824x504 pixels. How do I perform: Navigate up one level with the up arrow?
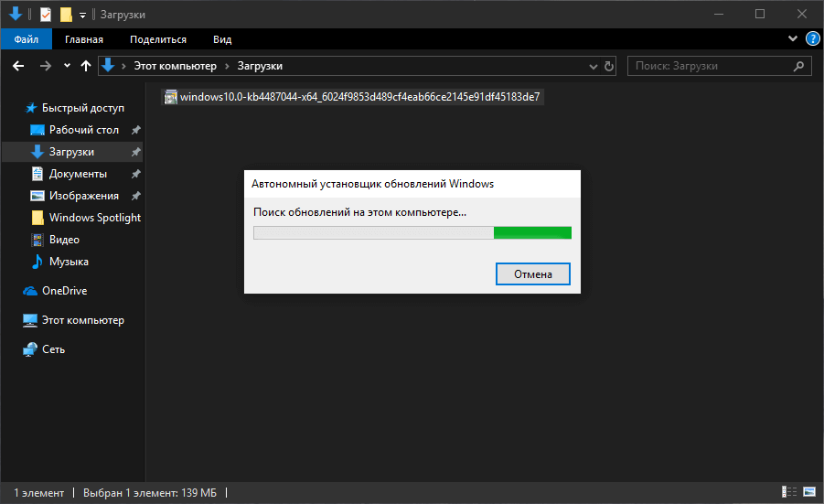[x=86, y=66]
